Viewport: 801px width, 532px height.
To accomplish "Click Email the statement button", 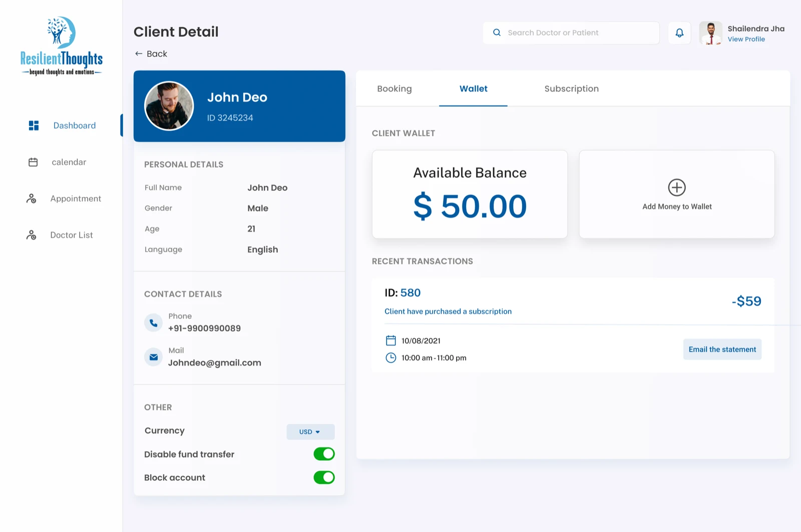I will click(x=722, y=349).
